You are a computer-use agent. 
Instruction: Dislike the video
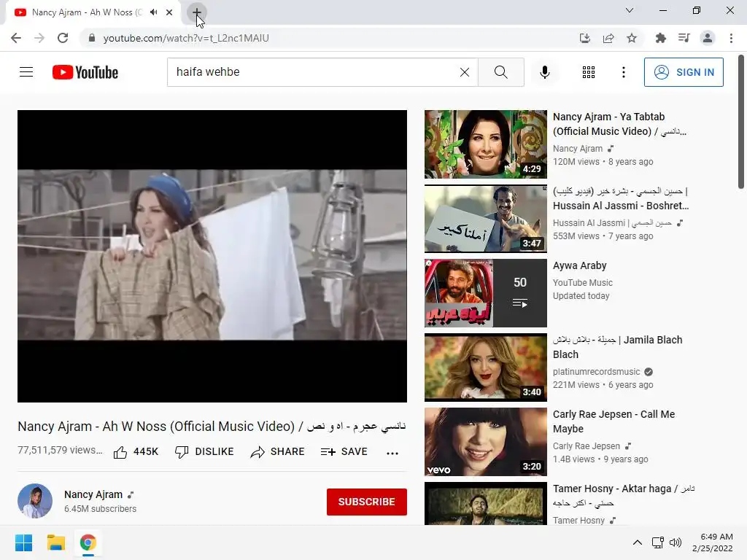click(204, 451)
